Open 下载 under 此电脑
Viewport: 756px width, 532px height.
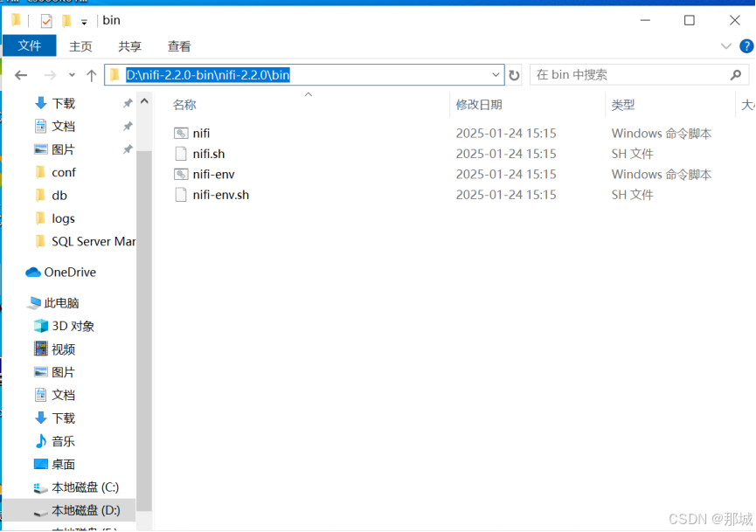coord(63,418)
